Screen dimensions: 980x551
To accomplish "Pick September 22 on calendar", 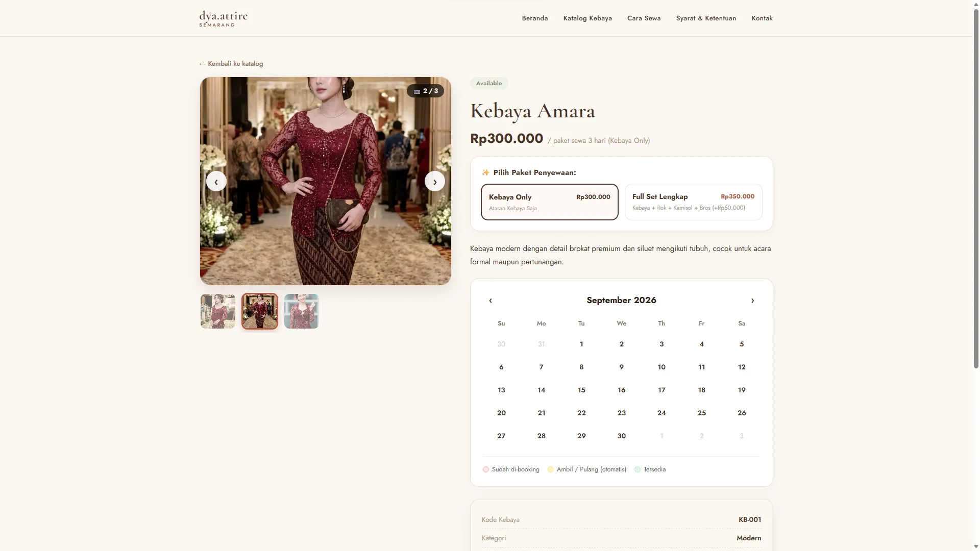I will [581, 413].
